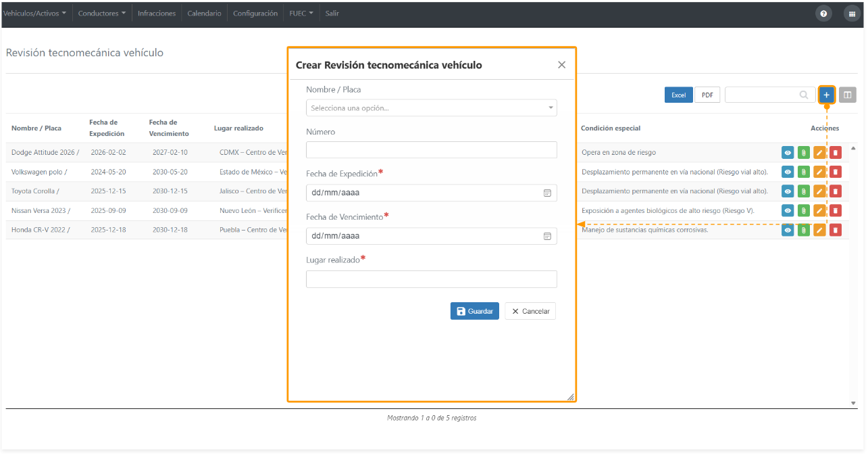
Task: Open calendar picker for Fecha de Expedición
Action: tap(547, 193)
